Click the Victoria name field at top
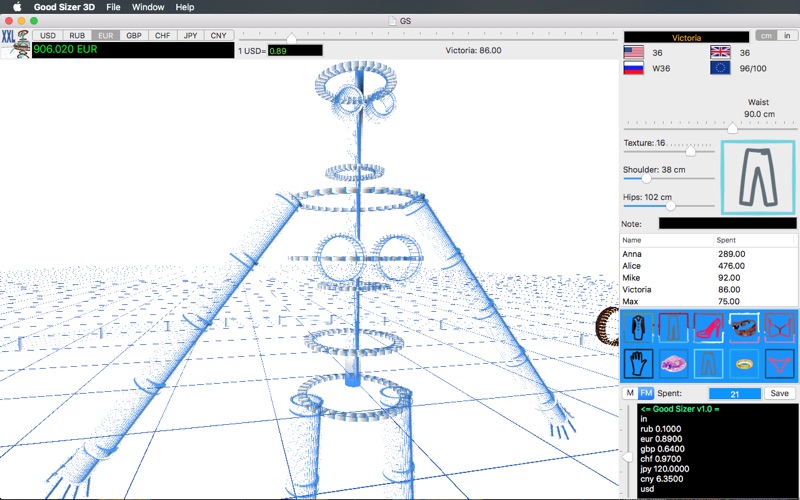This screenshot has width=800, height=500. (686, 37)
